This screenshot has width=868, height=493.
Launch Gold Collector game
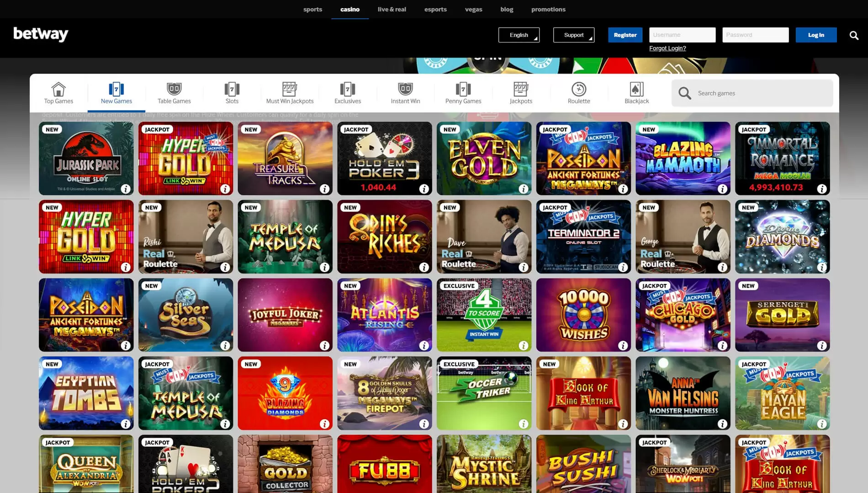[285, 464]
